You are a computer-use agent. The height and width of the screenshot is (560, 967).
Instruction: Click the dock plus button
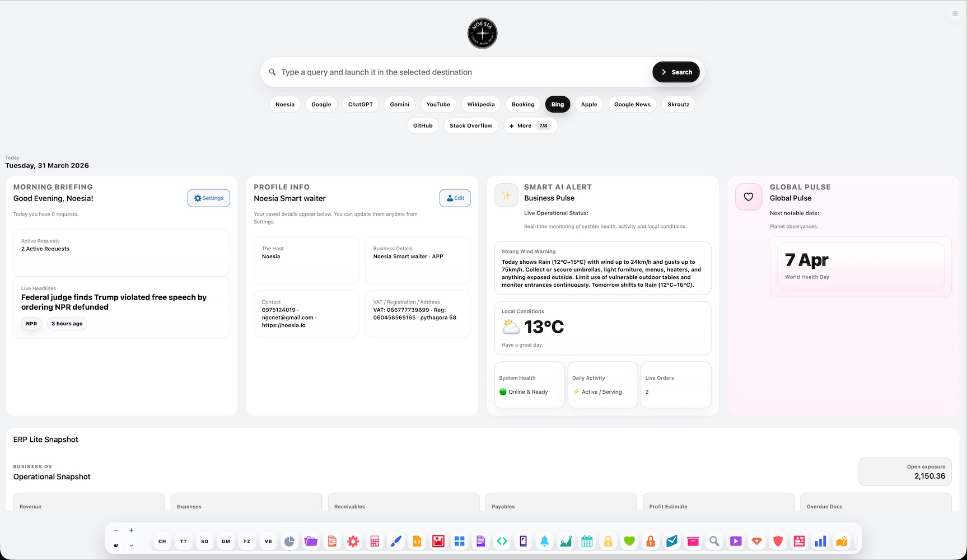click(132, 530)
